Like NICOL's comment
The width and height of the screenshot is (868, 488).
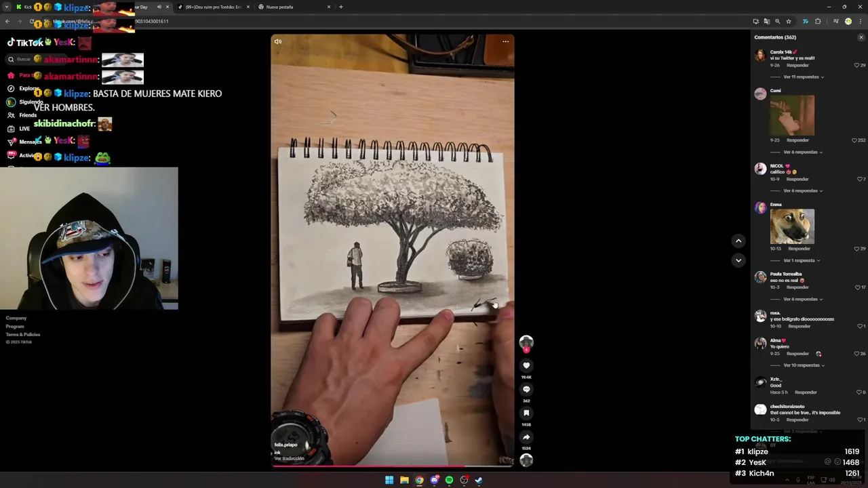(x=859, y=180)
